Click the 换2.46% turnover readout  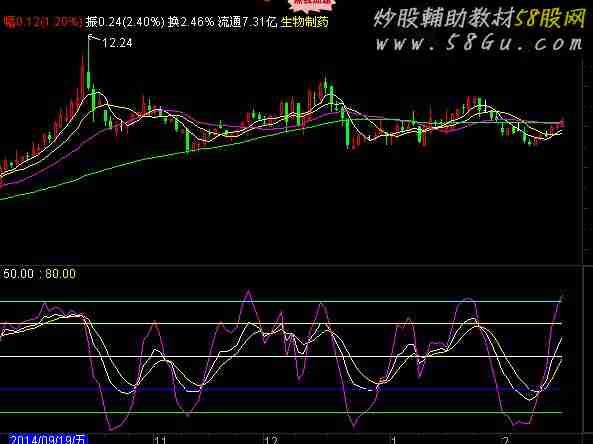(x=191, y=22)
